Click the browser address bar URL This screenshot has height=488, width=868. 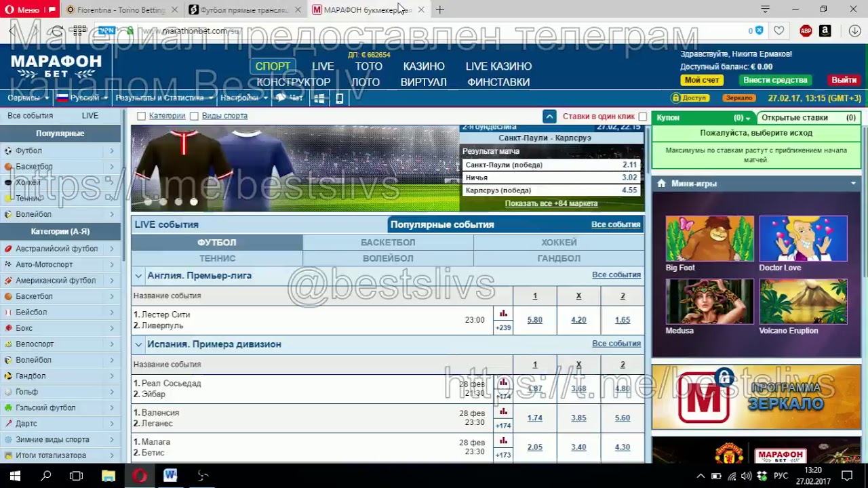click(190, 30)
